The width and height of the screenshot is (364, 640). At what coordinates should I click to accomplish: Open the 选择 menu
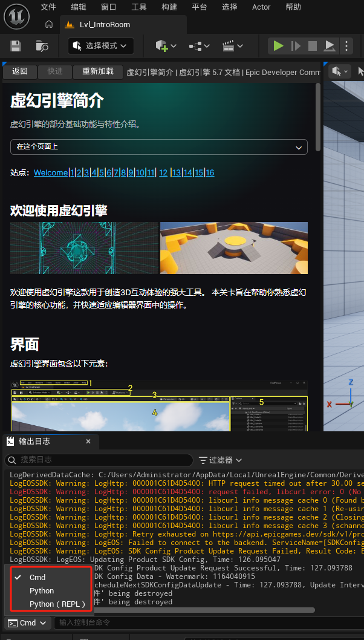point(230,7)
